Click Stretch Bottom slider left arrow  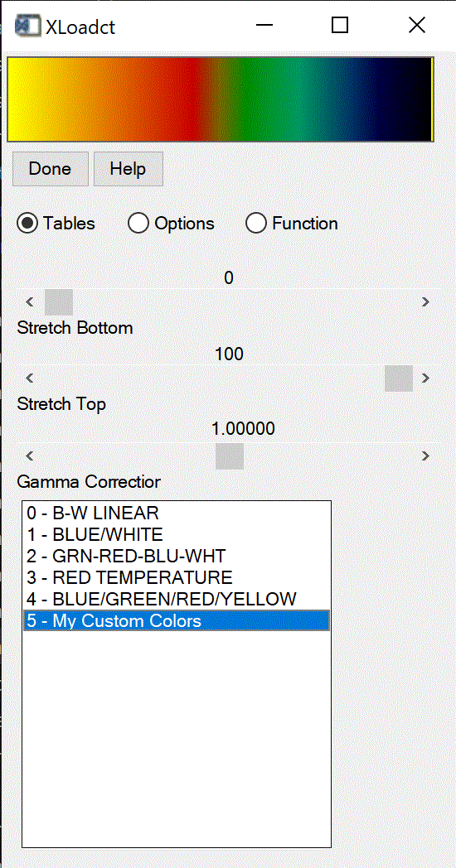pos(31,302)
